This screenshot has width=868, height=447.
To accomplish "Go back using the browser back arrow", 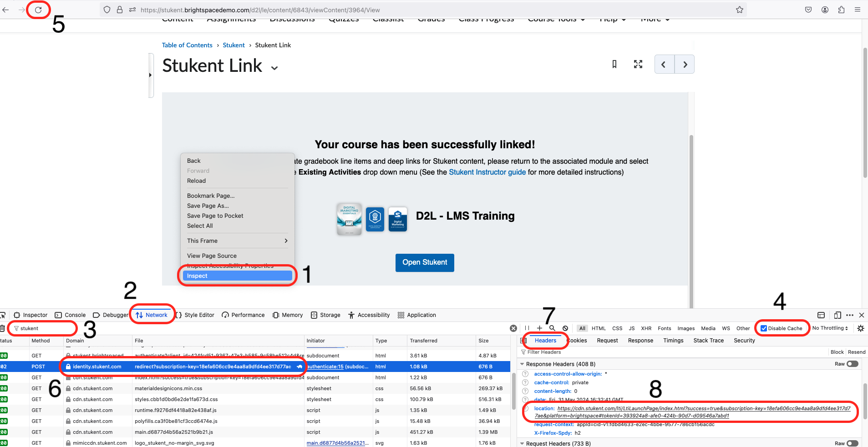I will pyautogui.click(x=5, y=10).
